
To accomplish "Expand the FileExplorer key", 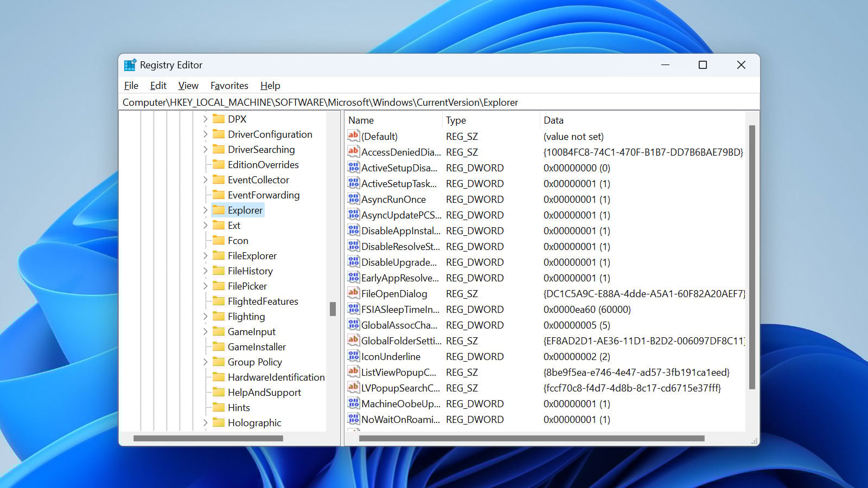I will pyautogui.click(x=205, y=255).
